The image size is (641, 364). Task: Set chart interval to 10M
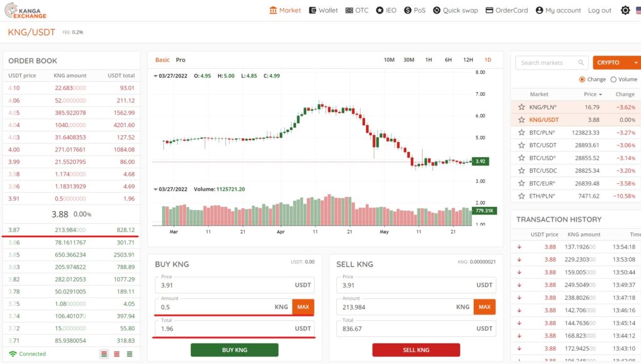point(389,59)
